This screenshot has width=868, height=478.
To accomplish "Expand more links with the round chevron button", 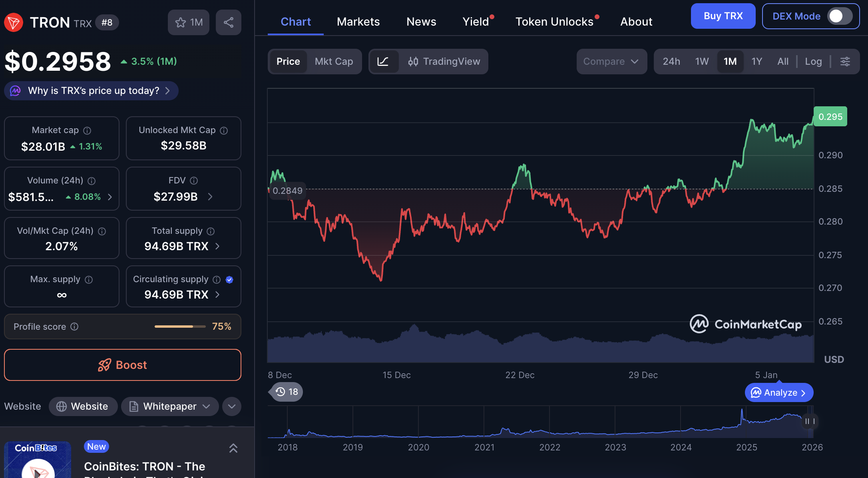I will pos(232,406).
